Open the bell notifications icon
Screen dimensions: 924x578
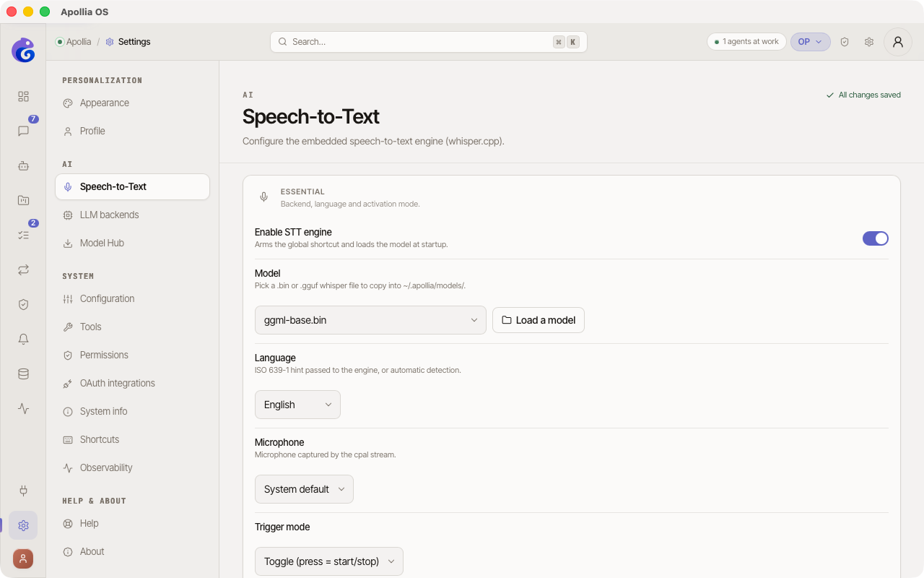23,339
